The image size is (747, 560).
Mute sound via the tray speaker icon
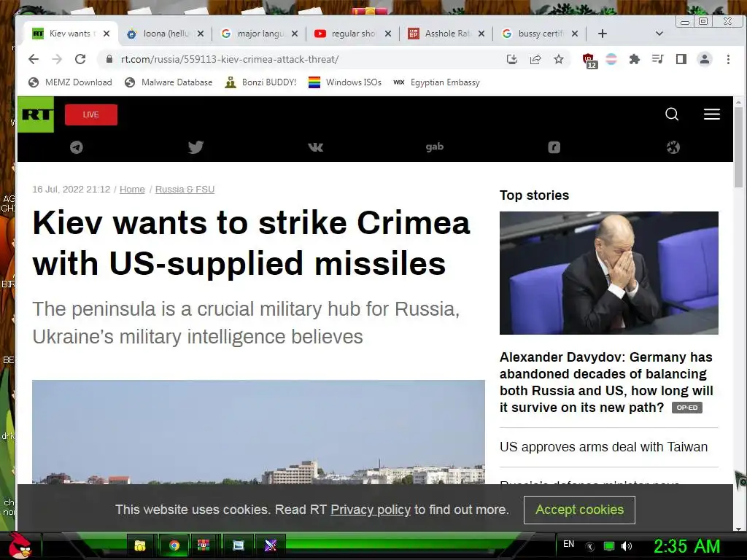[627, 546]
